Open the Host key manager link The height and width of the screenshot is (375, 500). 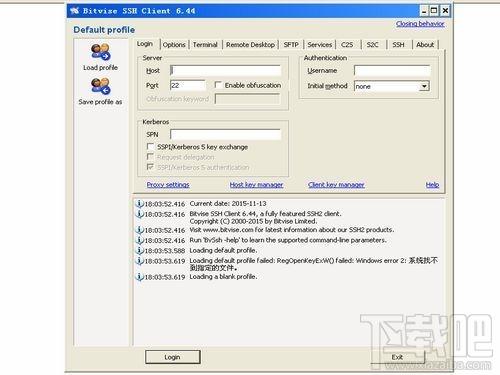coord(256,185)
